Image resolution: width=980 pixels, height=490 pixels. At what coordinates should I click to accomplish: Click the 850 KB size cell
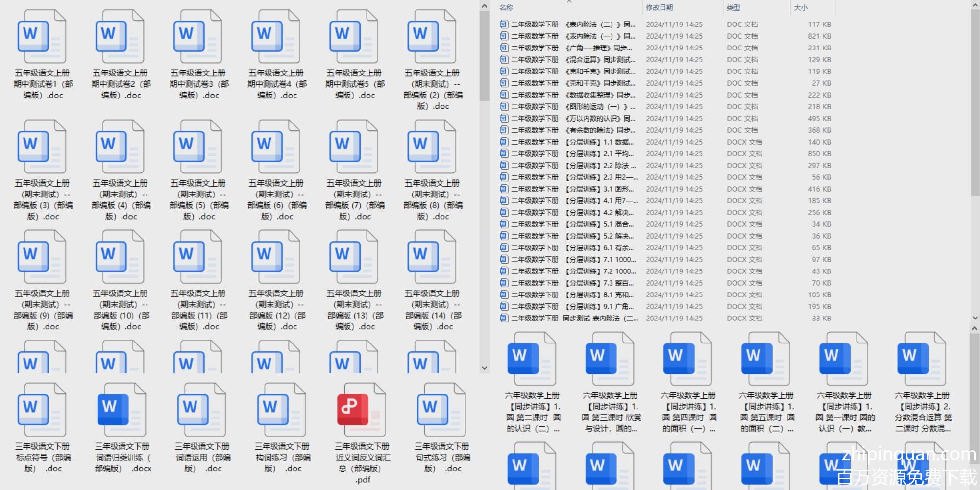(x=819, y=153)
